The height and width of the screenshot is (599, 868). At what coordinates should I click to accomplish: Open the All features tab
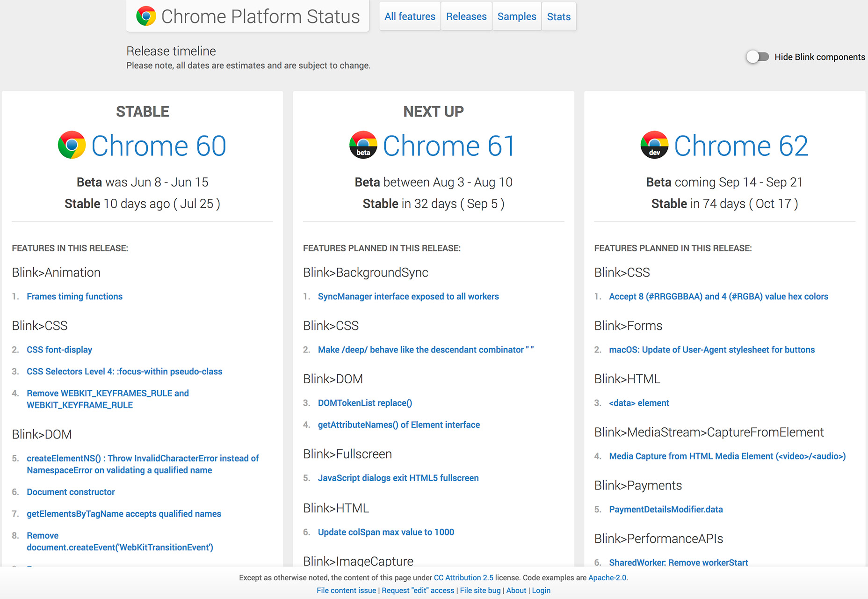tap(410, 17)
